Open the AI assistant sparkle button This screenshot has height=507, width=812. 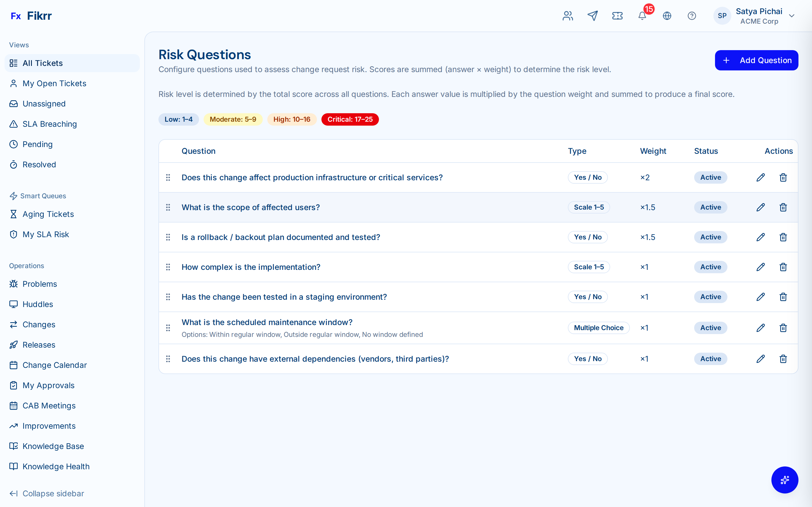point(785,480)
